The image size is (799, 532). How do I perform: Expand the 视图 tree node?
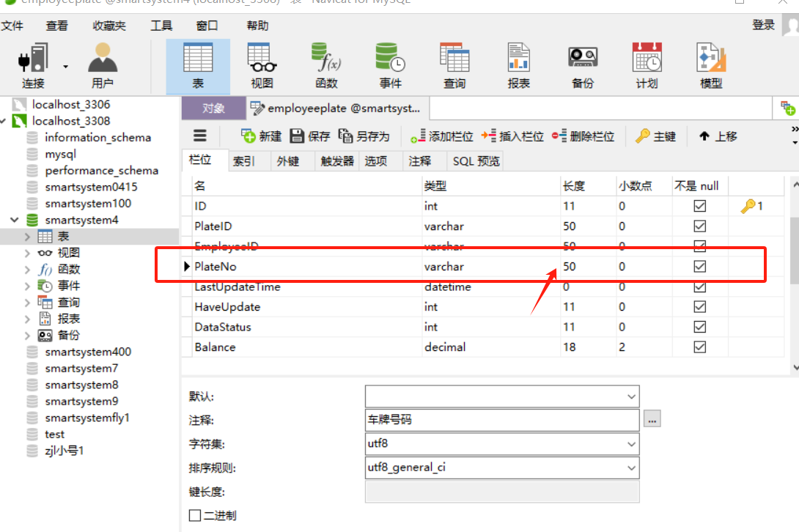[x=28, y=253]
